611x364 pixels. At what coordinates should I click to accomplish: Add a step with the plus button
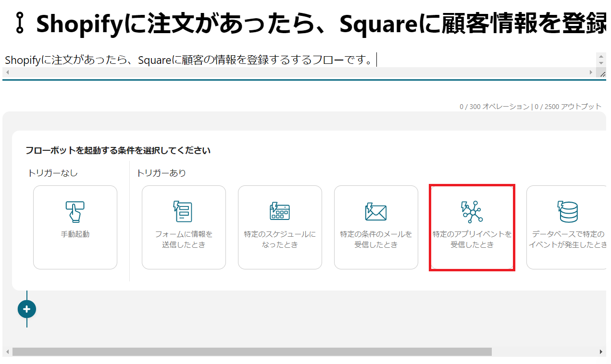27,309
